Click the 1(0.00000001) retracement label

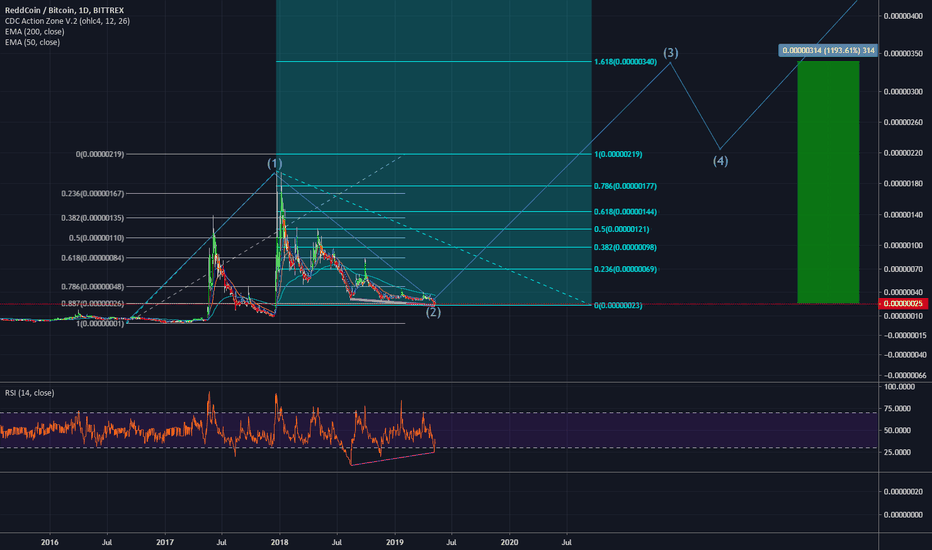pos(100,324)
